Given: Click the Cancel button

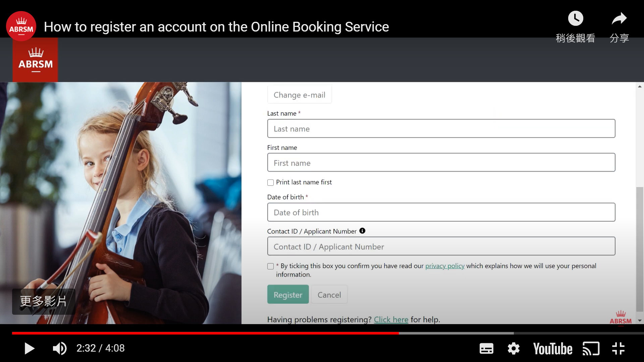Looking at the screenshot, I should coord(329,295).
